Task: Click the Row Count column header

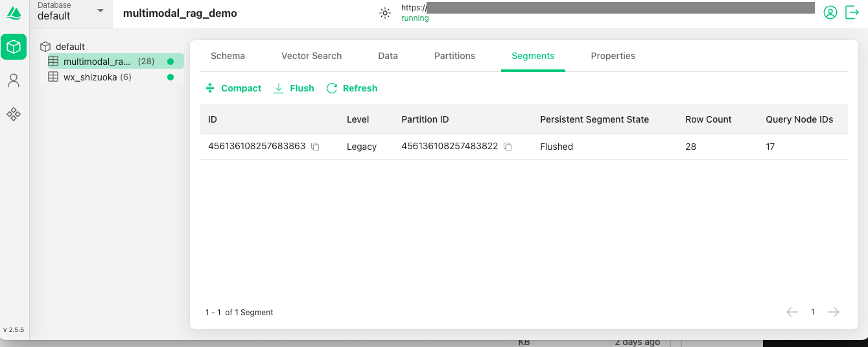Action: pos(709,119)
